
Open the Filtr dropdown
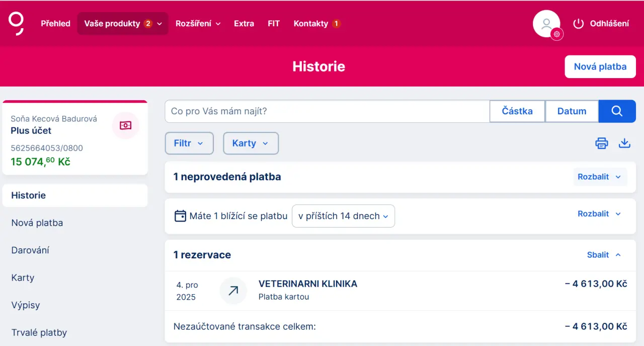pyautogui.click(x=189, y=143)
